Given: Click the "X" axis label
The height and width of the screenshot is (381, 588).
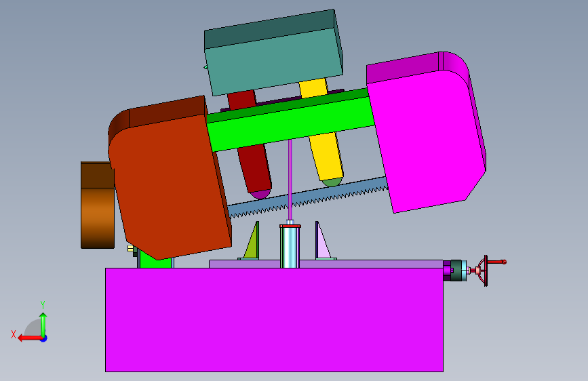Looking at the screenshot, I should click(x=14, y=334).
